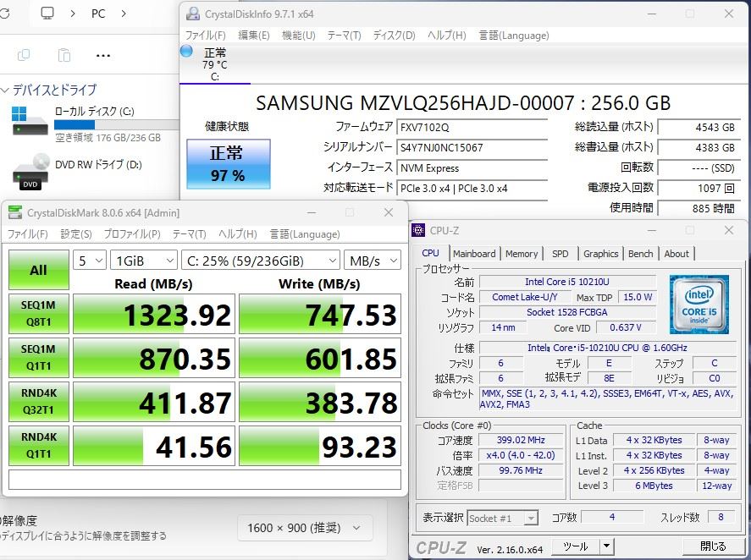The height and width of the screenshot is (560, 751).
Task: Click the health status 正常 97 % button
Action: pos(229,164)
